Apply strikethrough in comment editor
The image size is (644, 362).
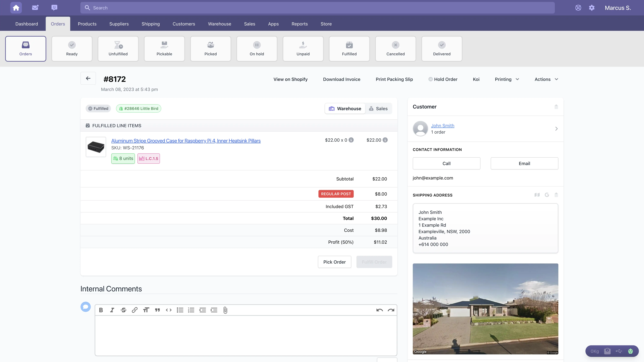[x=124, y=310]
